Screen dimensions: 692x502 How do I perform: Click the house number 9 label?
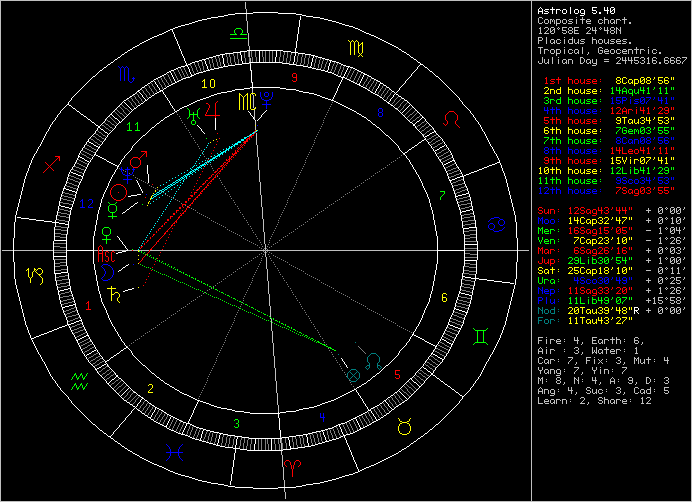[x=294, y=77]
